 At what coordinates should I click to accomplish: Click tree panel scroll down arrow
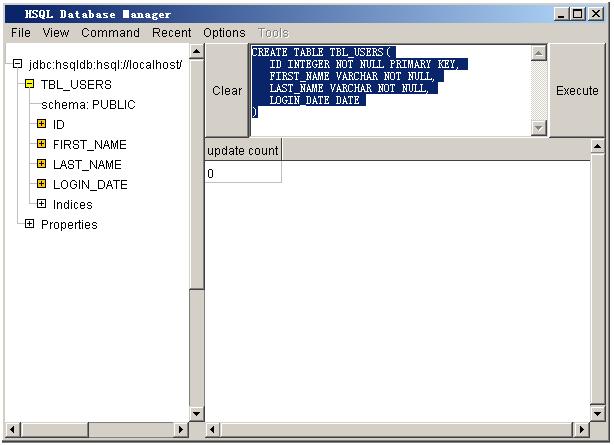[x=197, y=413]
